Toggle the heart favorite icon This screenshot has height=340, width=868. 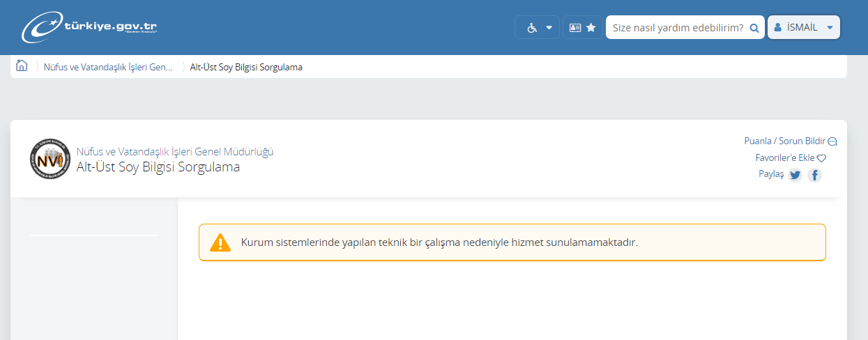821,159
